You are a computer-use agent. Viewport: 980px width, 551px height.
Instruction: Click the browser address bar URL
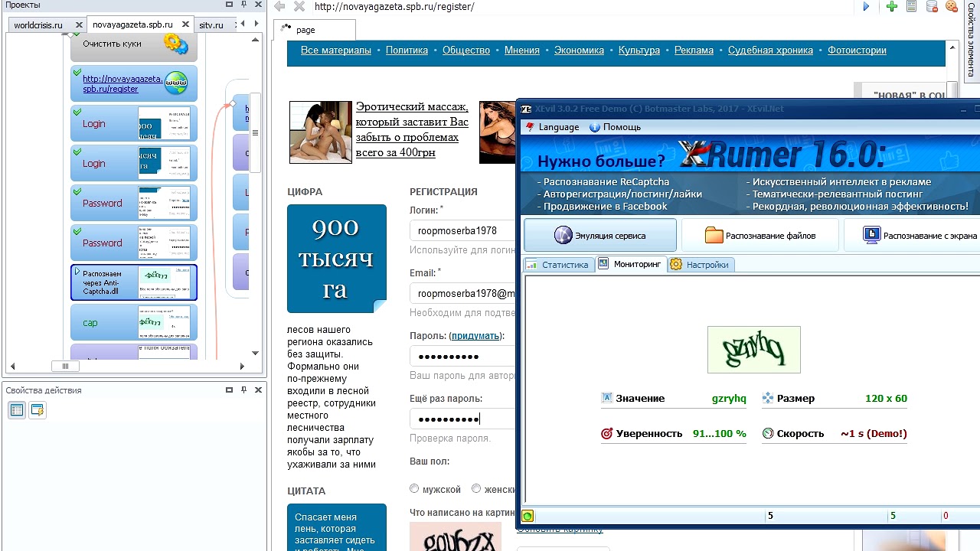click(x=394, y=7)
